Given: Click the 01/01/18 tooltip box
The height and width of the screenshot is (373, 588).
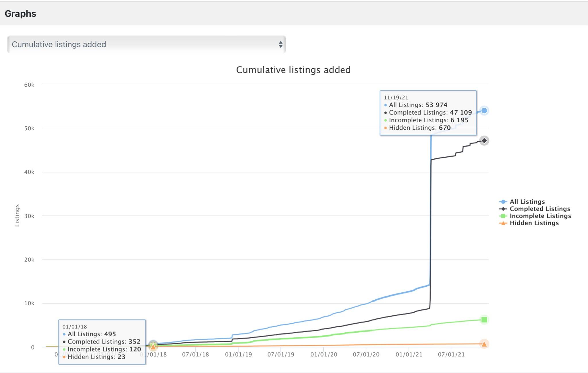Looking at the screenshot, I should point(102,342).
